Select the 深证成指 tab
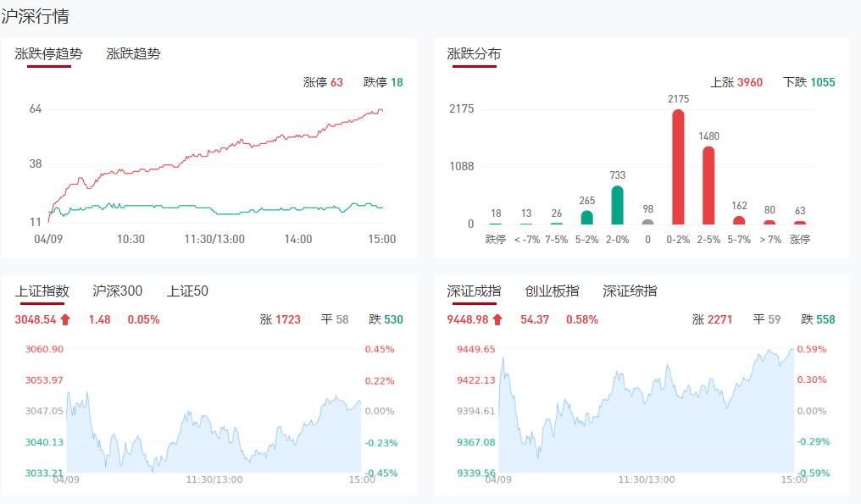This screenshot has height=504, width=861. [474, 291]
